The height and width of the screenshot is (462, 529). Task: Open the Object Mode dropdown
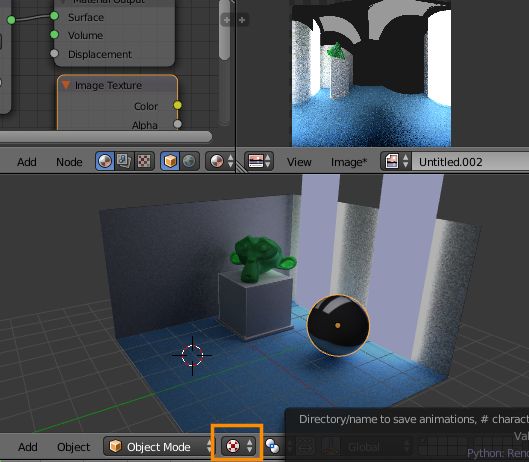click(159, 446)
